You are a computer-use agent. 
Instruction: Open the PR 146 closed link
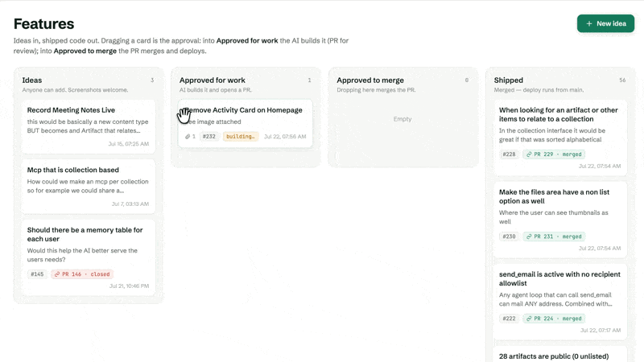pyautogui.click(x=82, y=274)
